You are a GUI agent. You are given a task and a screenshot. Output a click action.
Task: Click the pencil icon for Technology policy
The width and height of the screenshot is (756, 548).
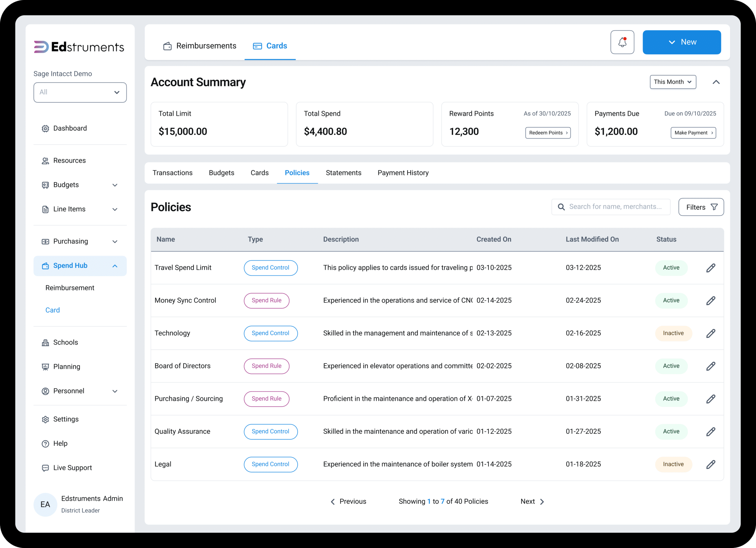pyautogui.click(x=710, y=333)
